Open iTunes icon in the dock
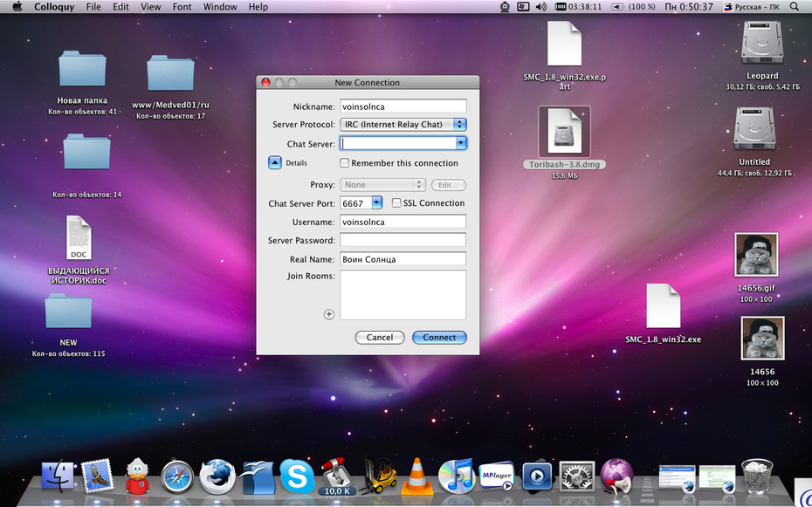The width and height of the screenshot is (812, 507). [456, 476]
